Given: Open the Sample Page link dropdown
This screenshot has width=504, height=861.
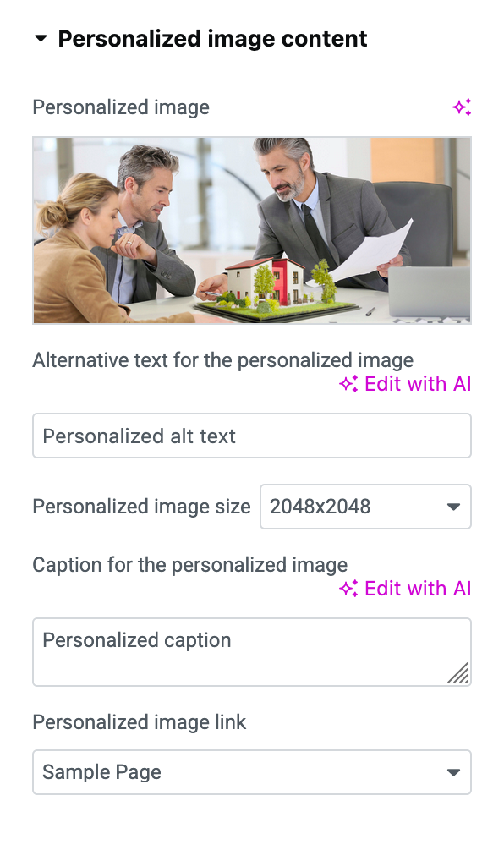Looking at the screenshot, I should click(x=252, y=772).
